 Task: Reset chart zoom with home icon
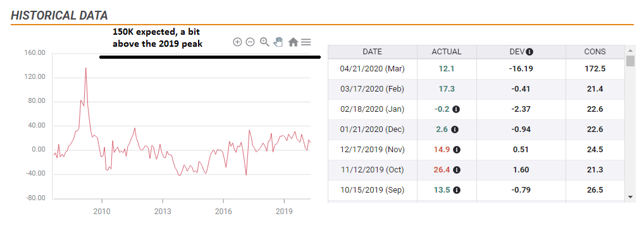[293, 42]
